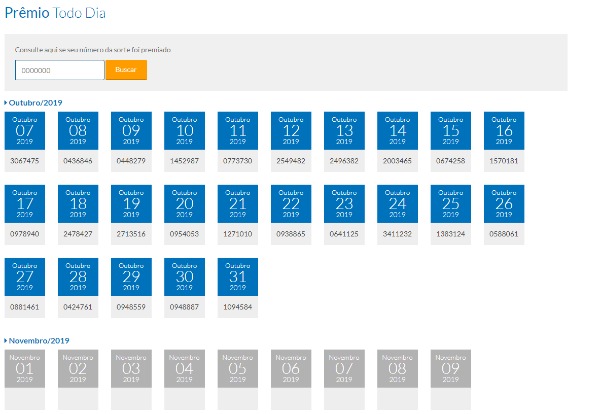Click the Buscar button

(126, 70)
